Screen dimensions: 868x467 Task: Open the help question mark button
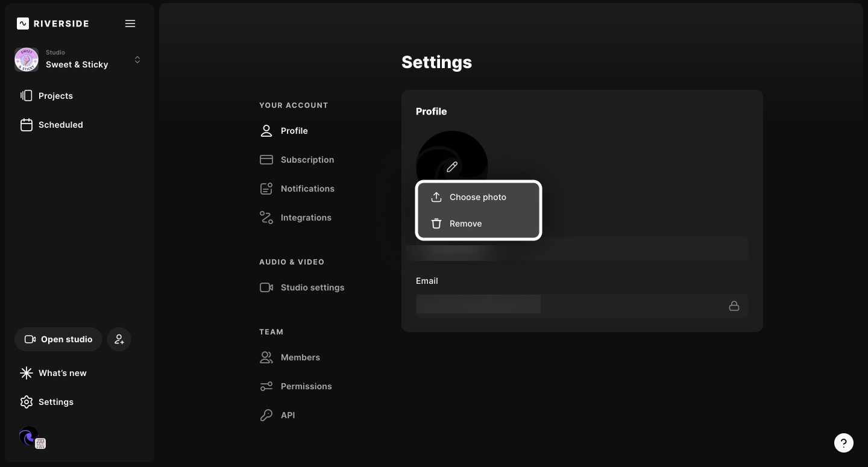(x=844, y=443)
